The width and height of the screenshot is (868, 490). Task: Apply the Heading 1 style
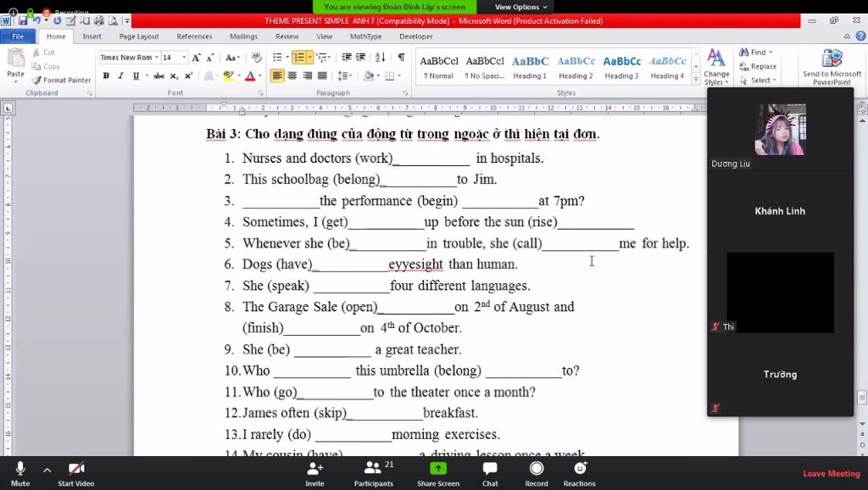click(530, 67)
